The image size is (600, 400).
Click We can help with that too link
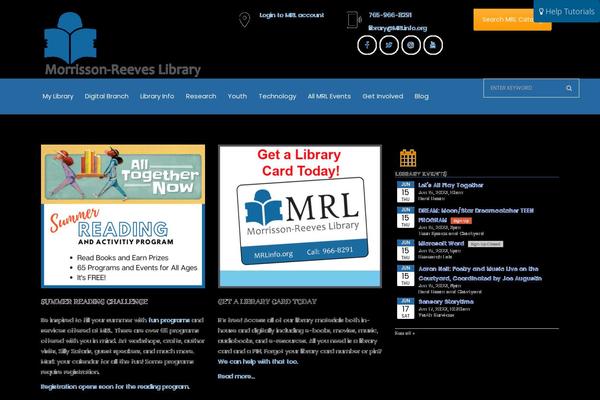(x=258, y=361)
